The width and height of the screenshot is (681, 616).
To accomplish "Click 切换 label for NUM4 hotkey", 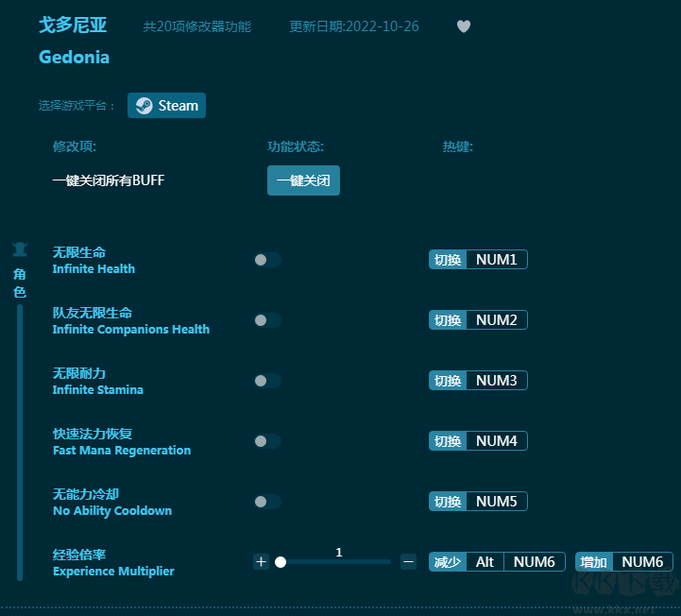I will pos(448,441).
